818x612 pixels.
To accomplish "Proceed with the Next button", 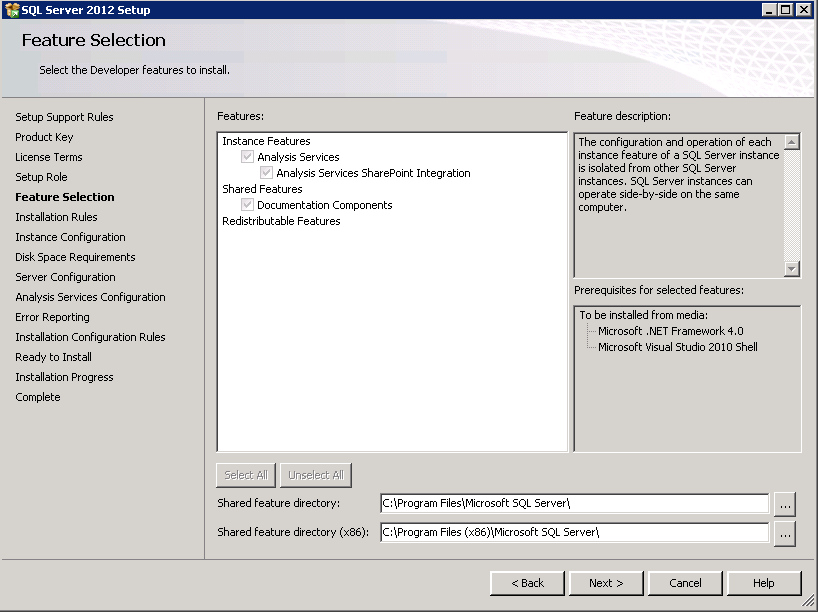I will pos(606,583).
